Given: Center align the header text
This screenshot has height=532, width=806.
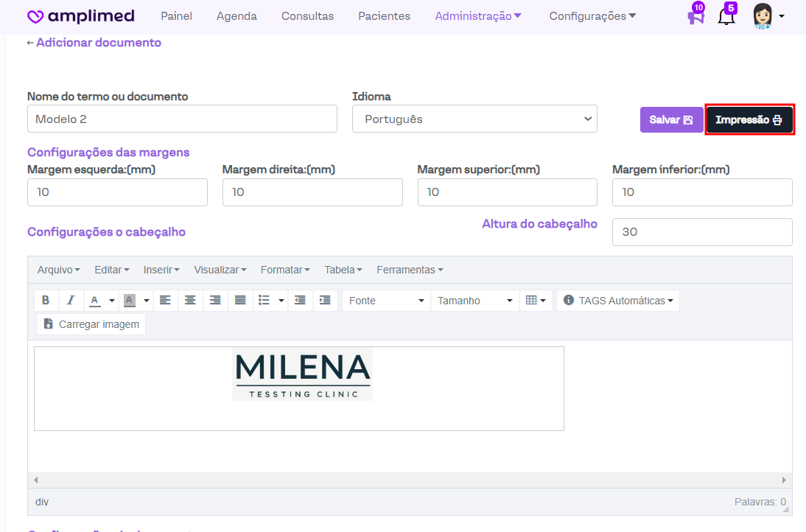Looking at the screenshot, I should tap(190, 301).
